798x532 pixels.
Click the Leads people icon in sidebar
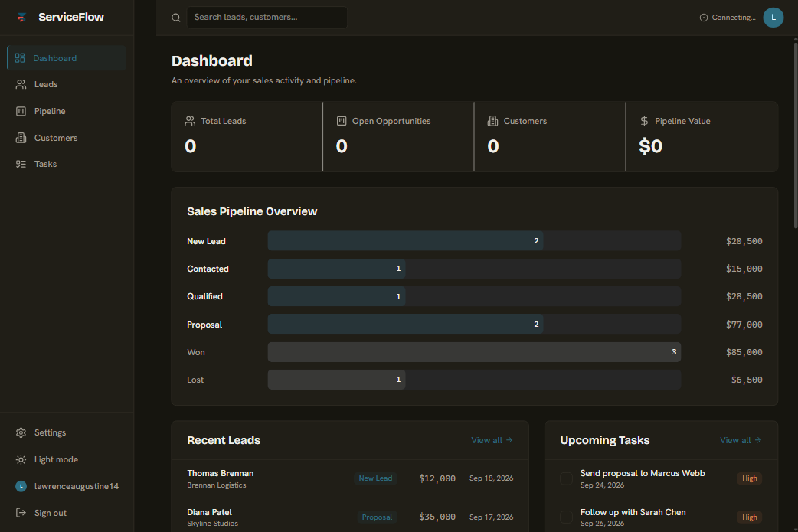(x=21, y=84)
